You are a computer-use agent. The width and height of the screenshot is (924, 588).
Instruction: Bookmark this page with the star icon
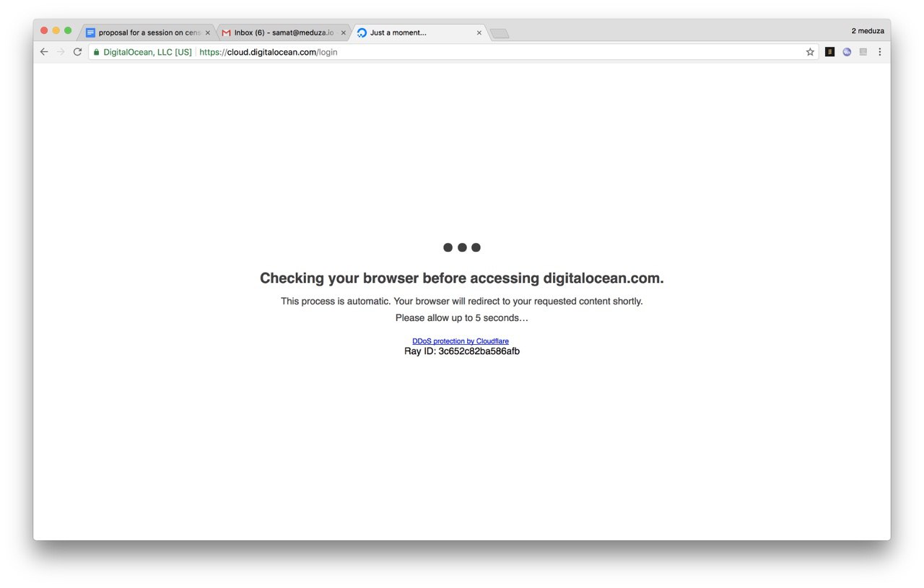810,52
